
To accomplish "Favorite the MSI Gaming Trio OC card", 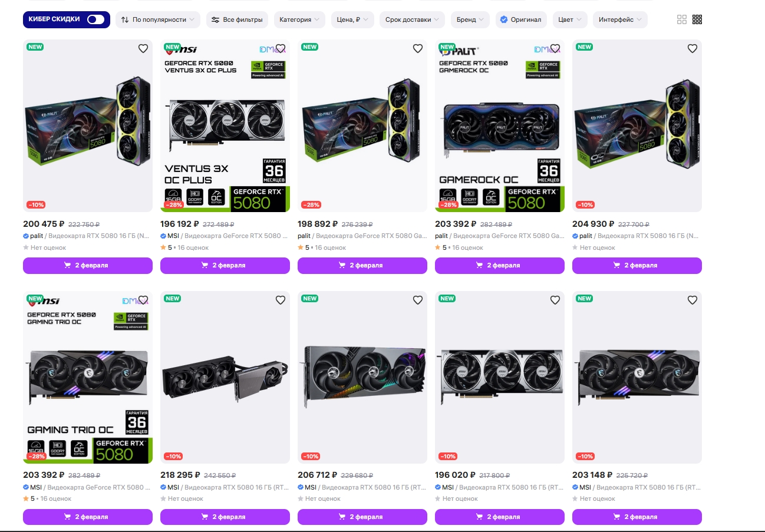I will click(143, 300).
